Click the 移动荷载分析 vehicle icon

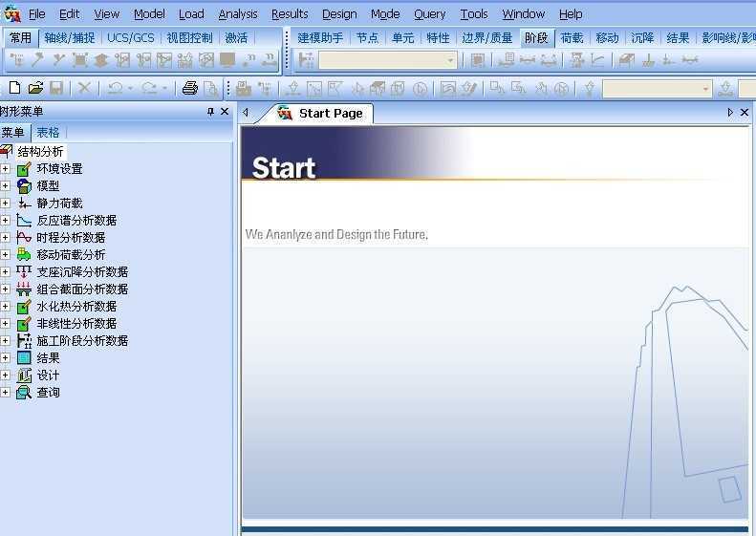coord(24,255)
